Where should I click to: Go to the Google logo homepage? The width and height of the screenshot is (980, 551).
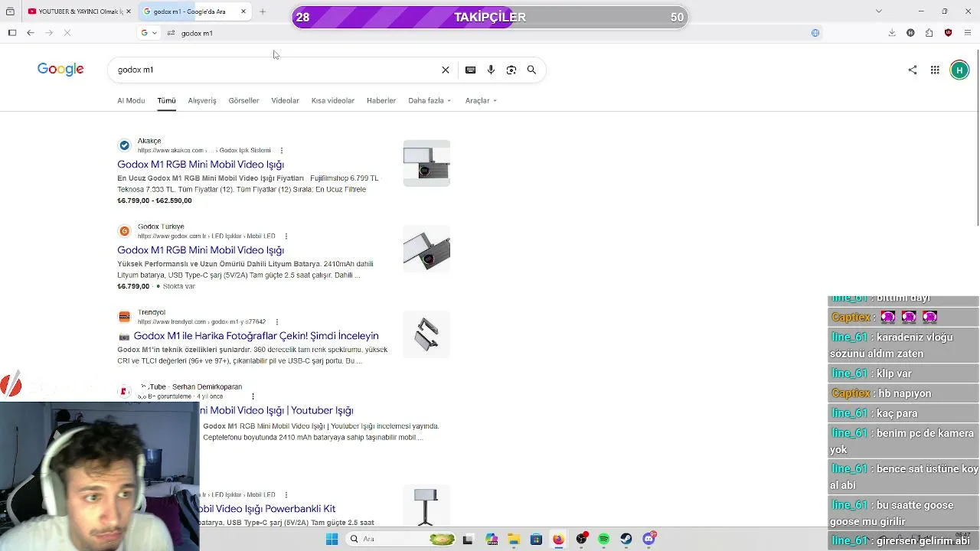60,70
